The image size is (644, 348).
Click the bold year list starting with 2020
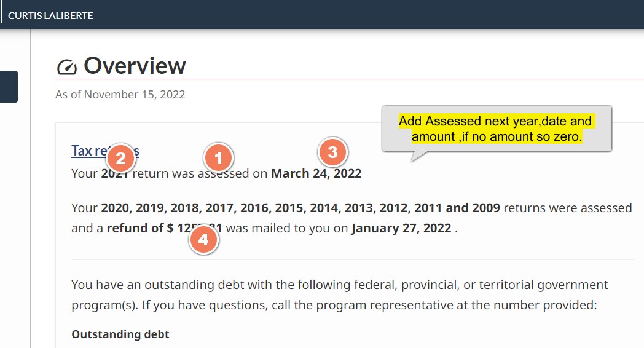coord(300,208)
